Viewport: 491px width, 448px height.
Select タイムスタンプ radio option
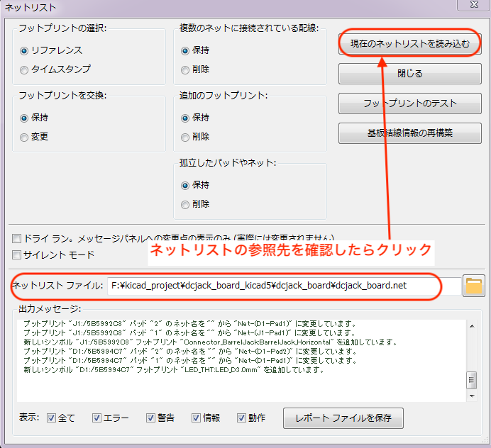(24, 69)
